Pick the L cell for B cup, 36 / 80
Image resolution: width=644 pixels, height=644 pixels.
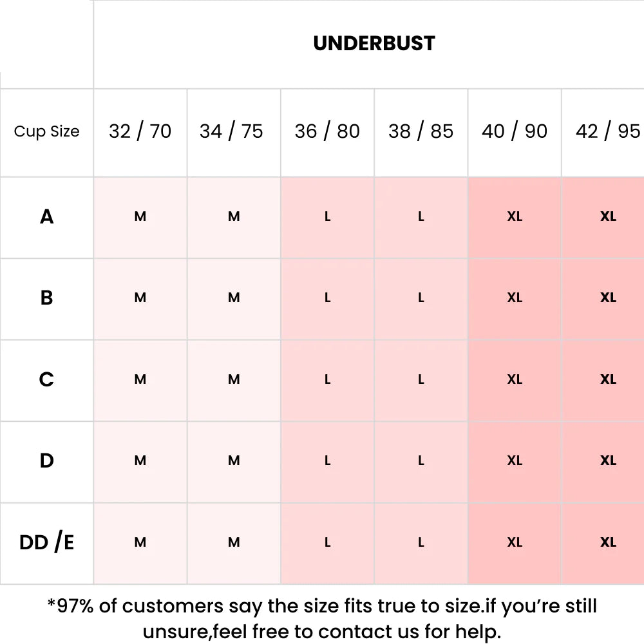pos(327,298)
